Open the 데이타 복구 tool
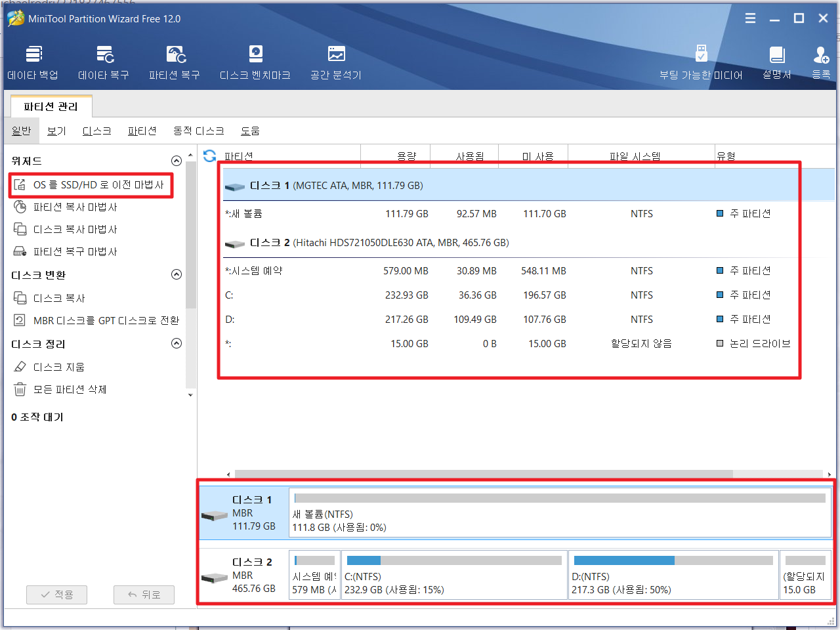 [104, 63]
